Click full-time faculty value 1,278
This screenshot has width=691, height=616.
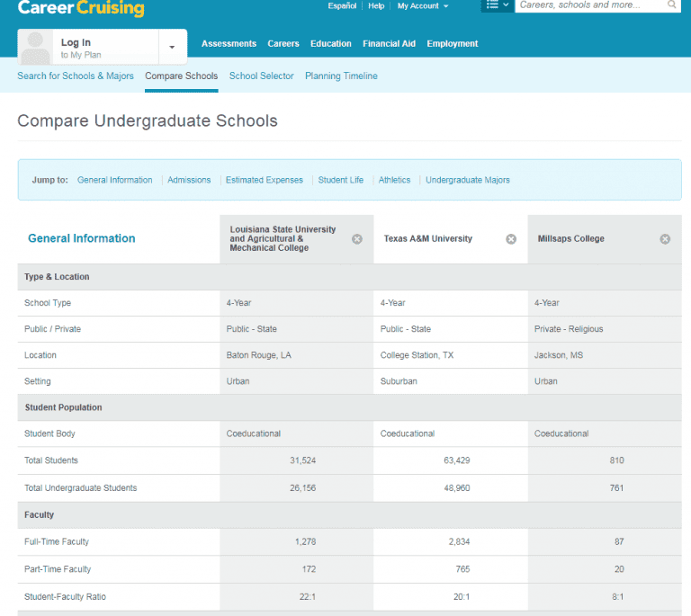tap(305, 542)
